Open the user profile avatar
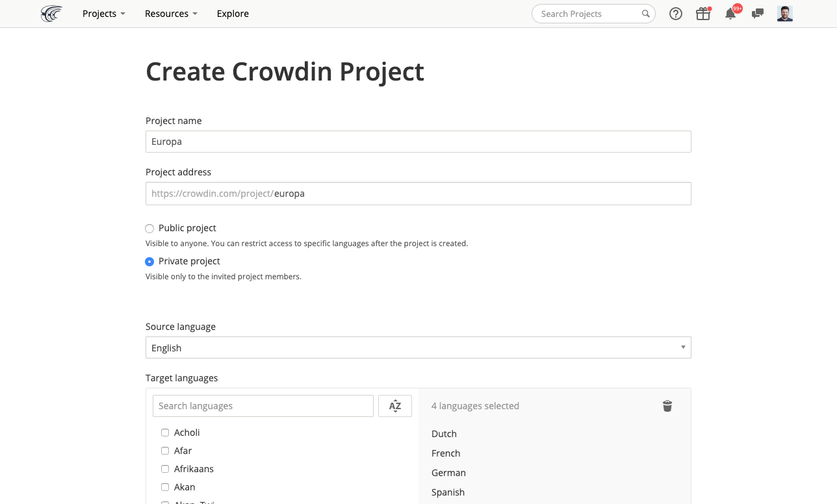The height and width of the screenshot is (504, 837). tap(785, 14)
